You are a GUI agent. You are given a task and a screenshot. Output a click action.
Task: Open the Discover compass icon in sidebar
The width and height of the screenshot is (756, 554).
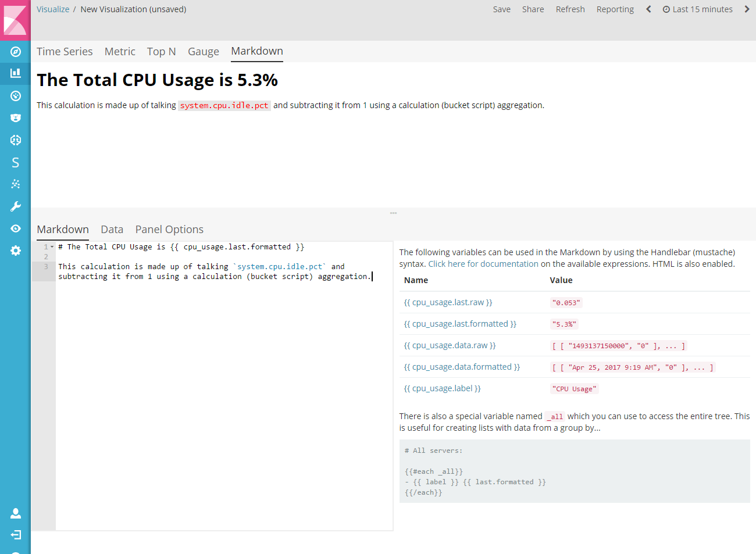click(x=16, y=52)
